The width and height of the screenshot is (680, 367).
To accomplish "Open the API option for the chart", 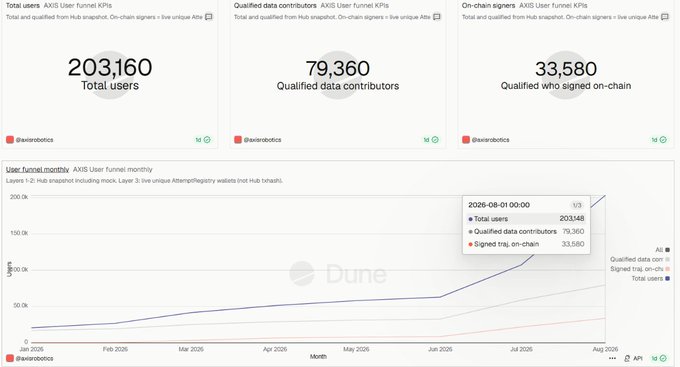I will coord(633,358).
